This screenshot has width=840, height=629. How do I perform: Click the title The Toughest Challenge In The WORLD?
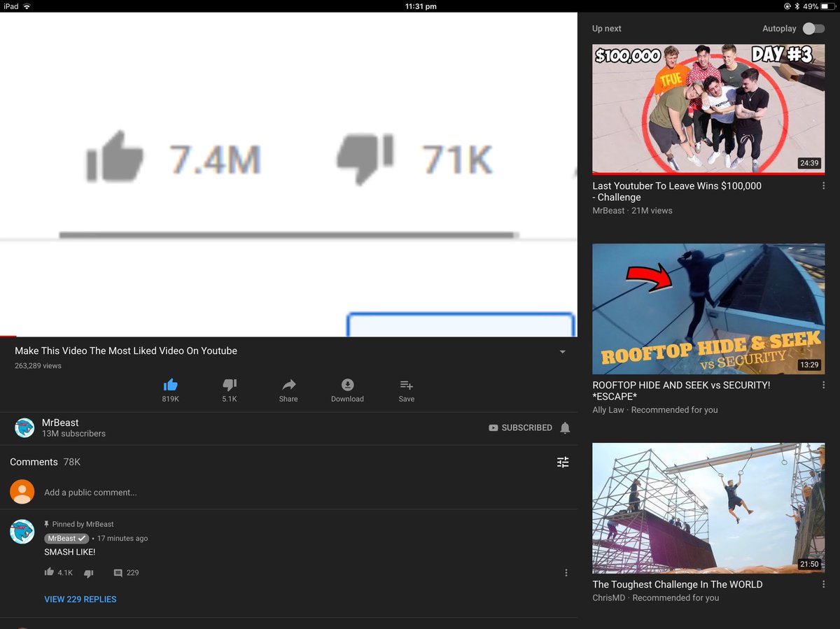click(678, 584)
